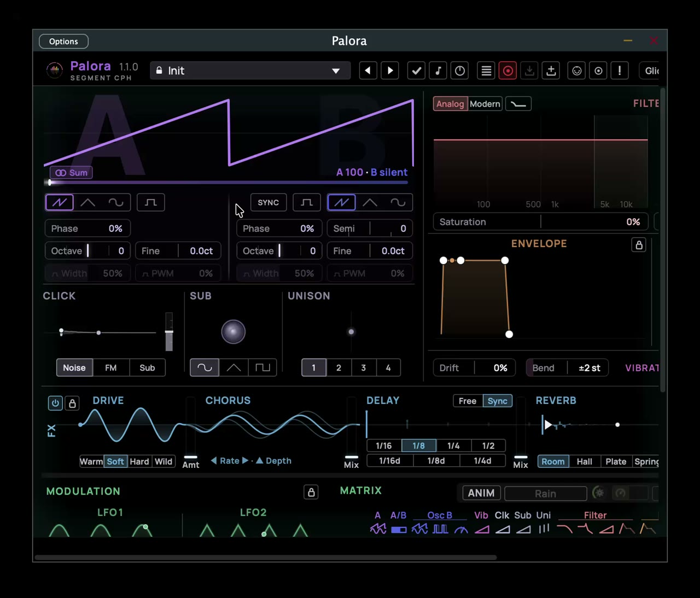Image resolution: width=700 pixels, height=598 pixels.
Task: Open the Init preset dropdown
Action: point(250,71)
